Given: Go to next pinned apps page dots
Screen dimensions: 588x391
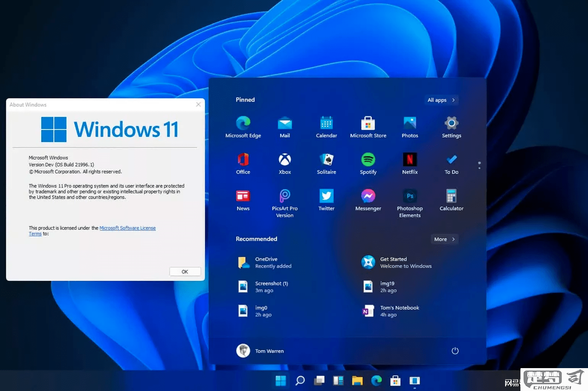Looking at the screenshot, I should click(x=480, y=166).
